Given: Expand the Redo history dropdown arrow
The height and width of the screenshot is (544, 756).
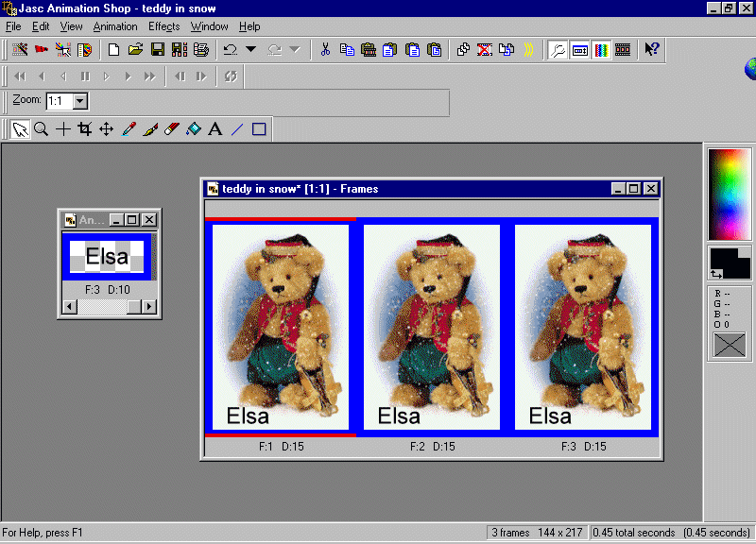Looking at the screenshot, I should pos(294,49).
